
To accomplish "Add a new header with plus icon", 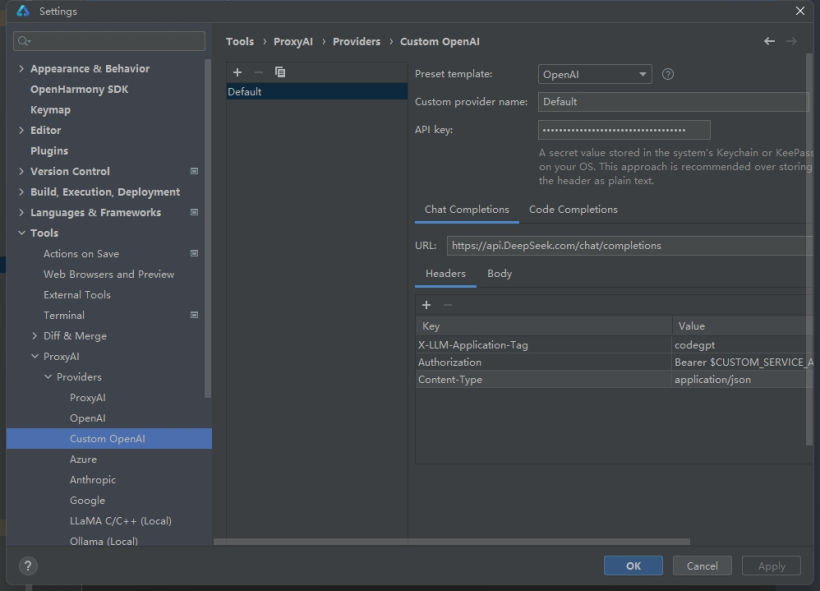I will pyautogui.click(x=426, y=305).
